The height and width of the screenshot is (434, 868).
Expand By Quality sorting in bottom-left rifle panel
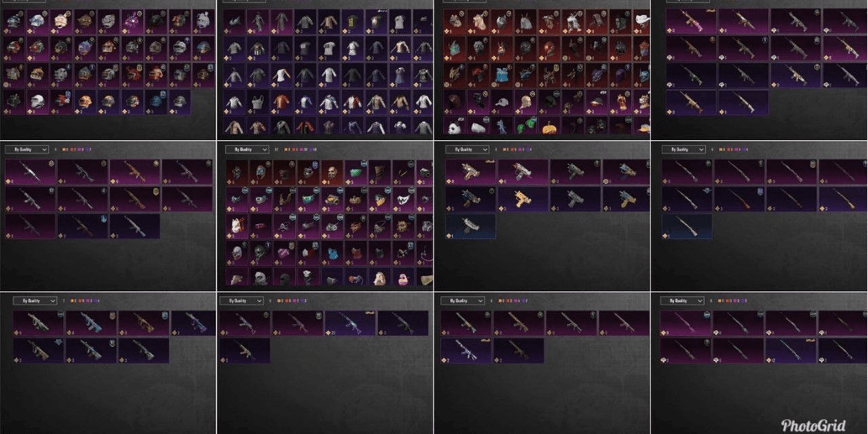pyautogui.click(x=35, y=301)
